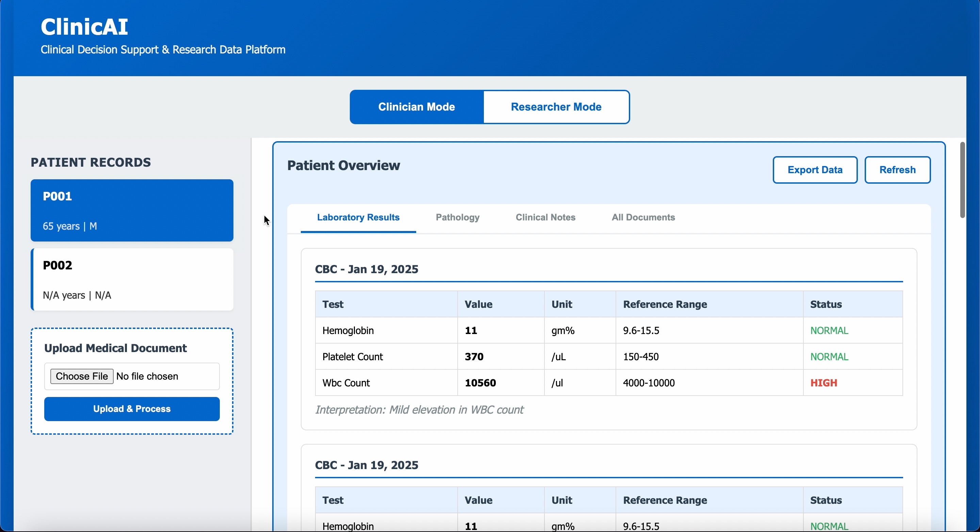Click the Reference Range column header in first table

point(665,304)
